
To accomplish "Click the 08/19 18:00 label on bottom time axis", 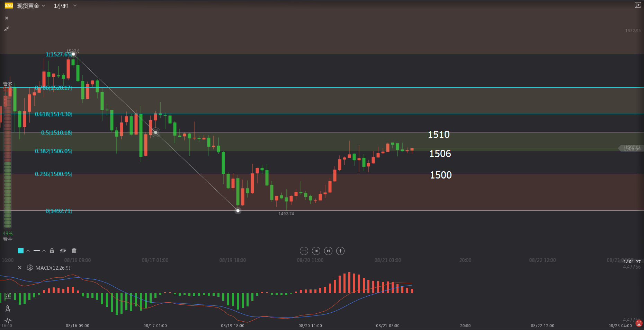I will click(x=233, y=326).
